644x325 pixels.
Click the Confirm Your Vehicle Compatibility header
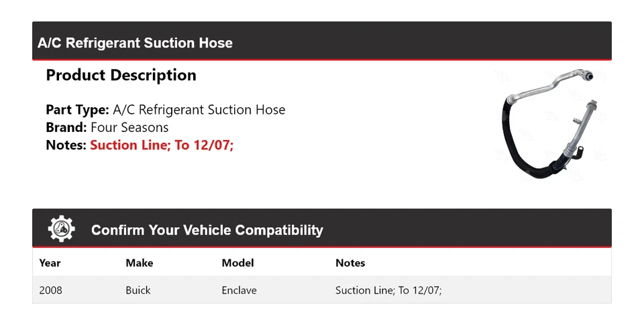point(207,230)
